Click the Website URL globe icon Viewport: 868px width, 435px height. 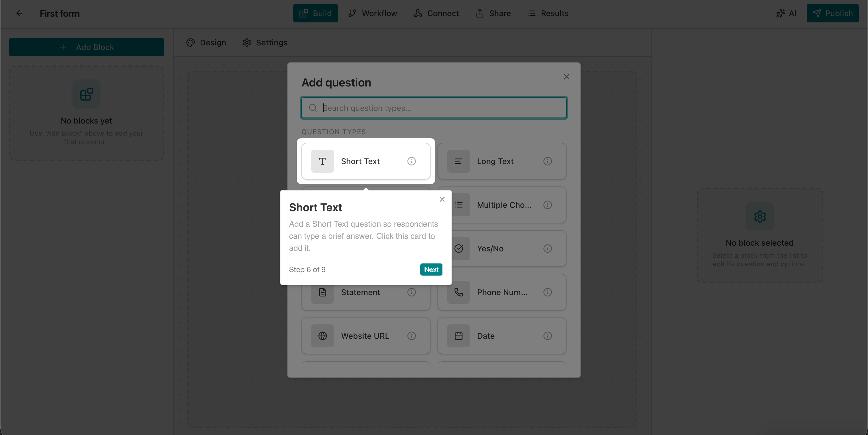coord(322,336)
